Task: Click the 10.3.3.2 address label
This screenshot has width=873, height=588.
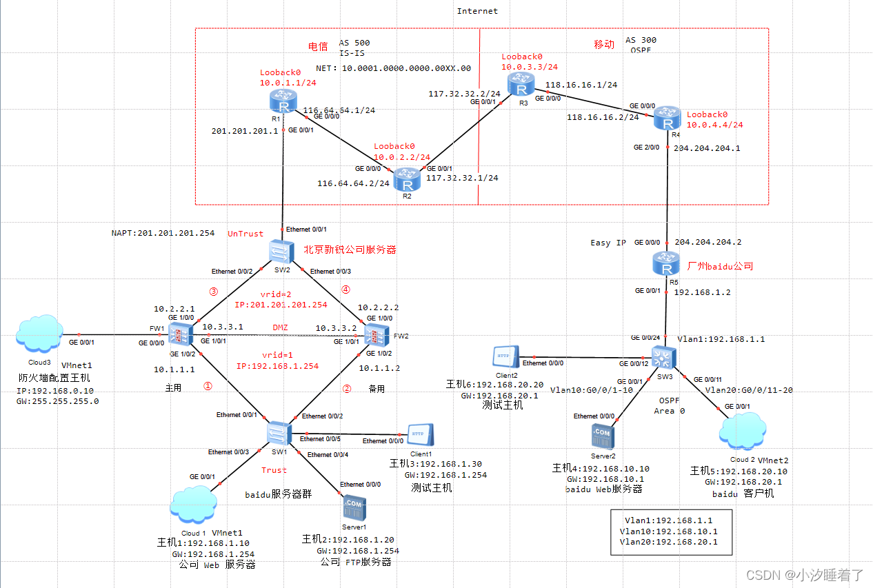Action: pyautogui.click(x=338, y=327)
